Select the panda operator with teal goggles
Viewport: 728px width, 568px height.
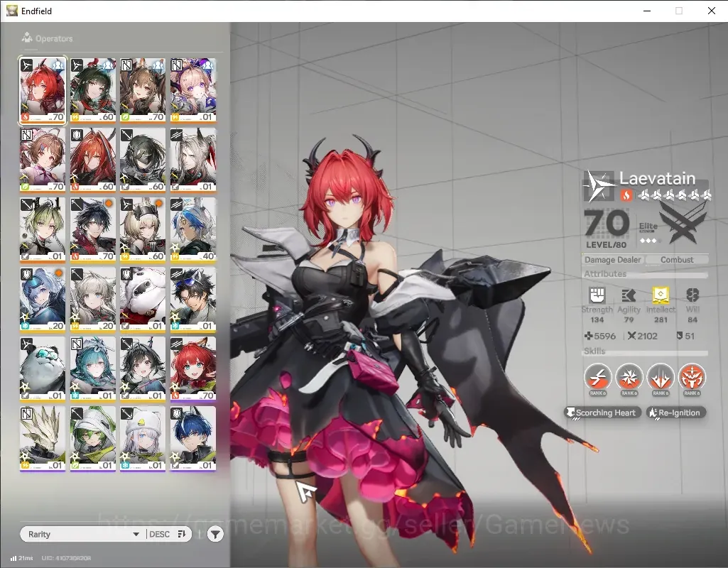[43, 369]
